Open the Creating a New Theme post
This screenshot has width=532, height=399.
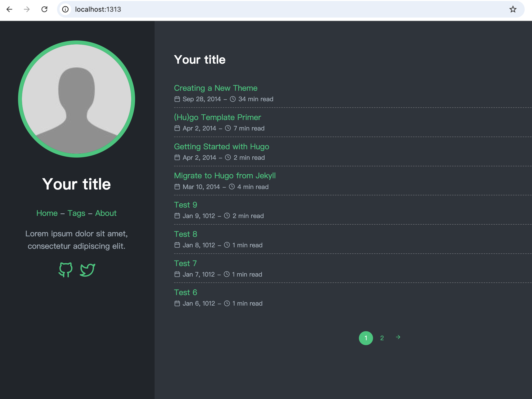tap(216, 88)
